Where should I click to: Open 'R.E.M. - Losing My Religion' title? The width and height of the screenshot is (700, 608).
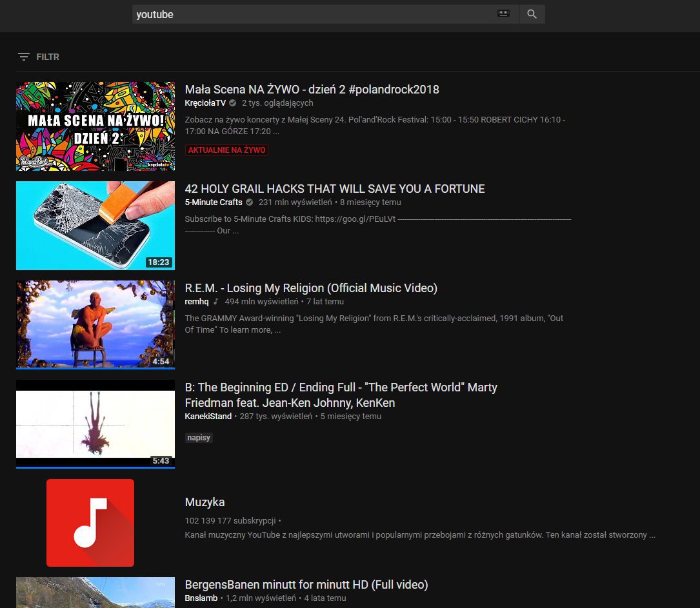point(311,288)
